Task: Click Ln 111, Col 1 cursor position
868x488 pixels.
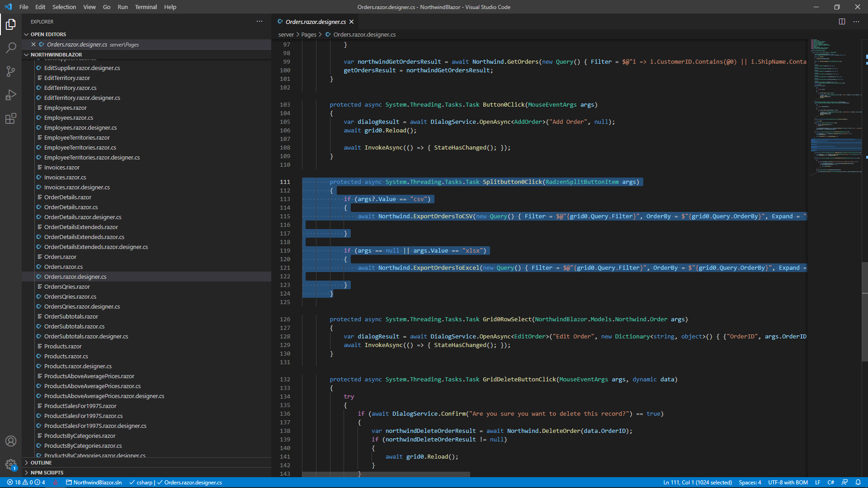Action: tap(698, 483)
